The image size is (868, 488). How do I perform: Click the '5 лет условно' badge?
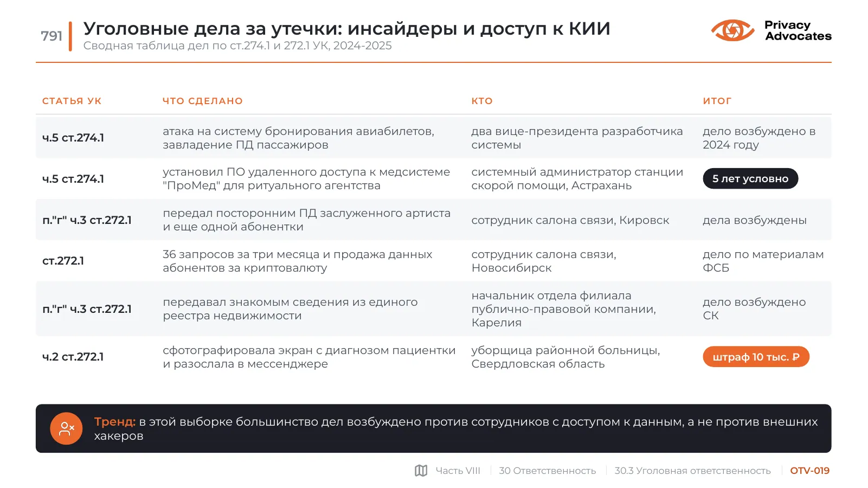[750, 179]
